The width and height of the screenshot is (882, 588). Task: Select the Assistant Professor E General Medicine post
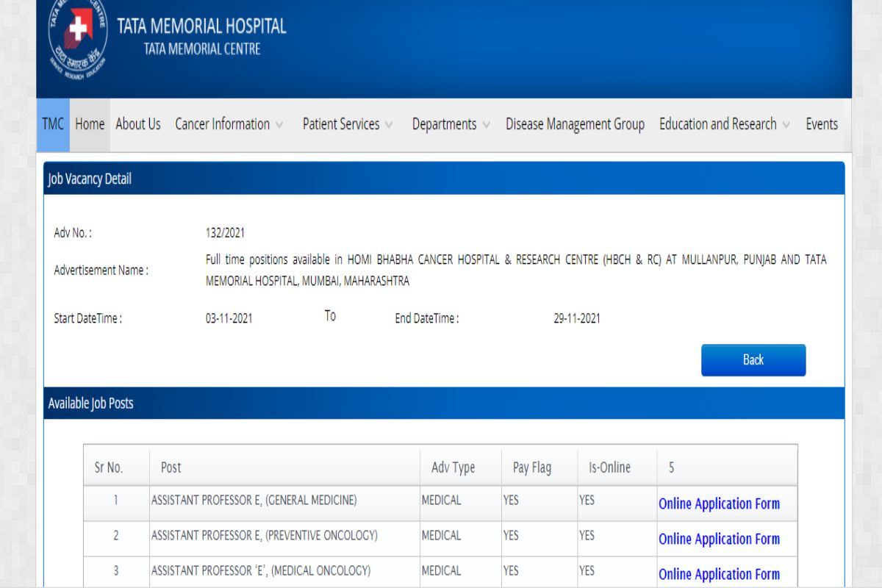(x=254, y=500)
